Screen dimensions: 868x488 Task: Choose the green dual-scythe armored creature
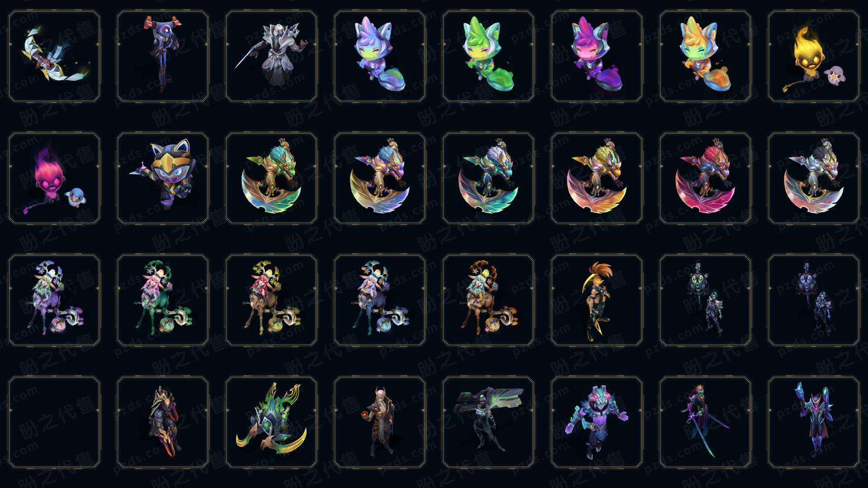coord(271,422)
